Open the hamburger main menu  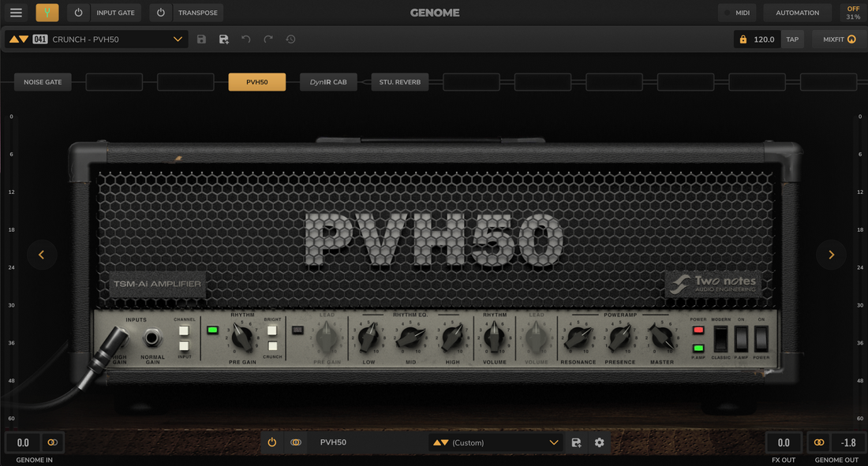pyautogui.click(x=16, y=12)
